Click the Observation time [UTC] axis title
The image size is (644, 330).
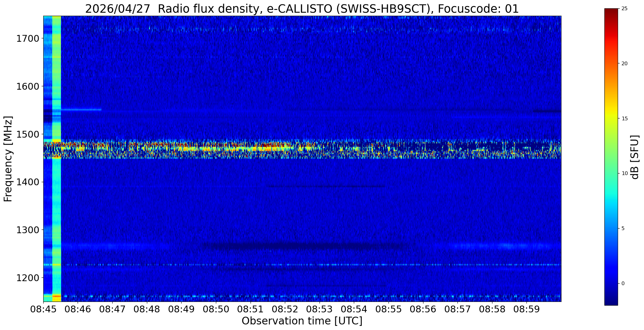pyautogui.click(x=302, y=321)
